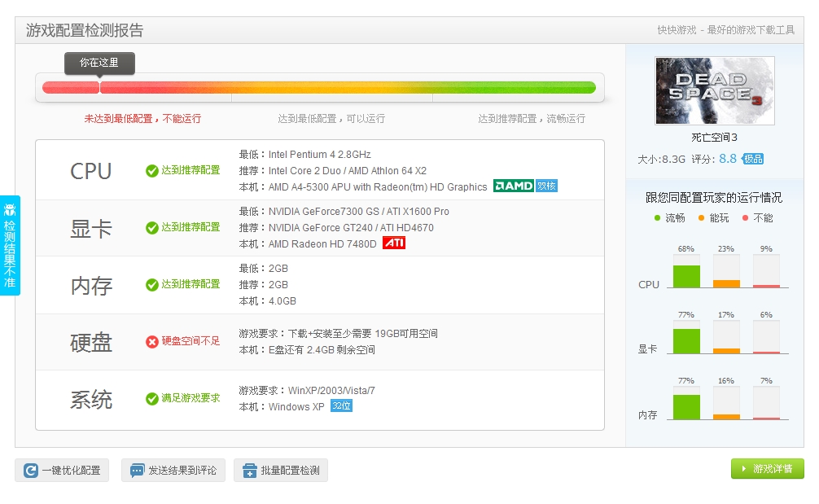Click 快快游戏 - 最好的游戏下载工具 link
The width and height of the screenshot is (819, 504).
point(726,30)
